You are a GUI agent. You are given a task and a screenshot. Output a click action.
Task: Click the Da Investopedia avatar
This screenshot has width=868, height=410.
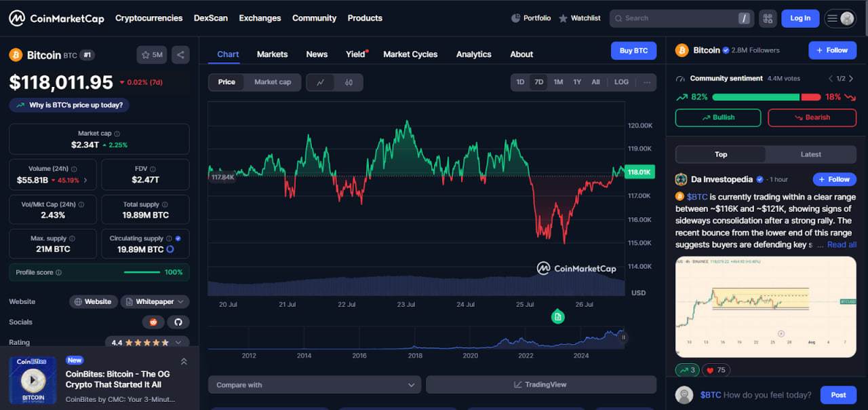click(x=682, y=179)
